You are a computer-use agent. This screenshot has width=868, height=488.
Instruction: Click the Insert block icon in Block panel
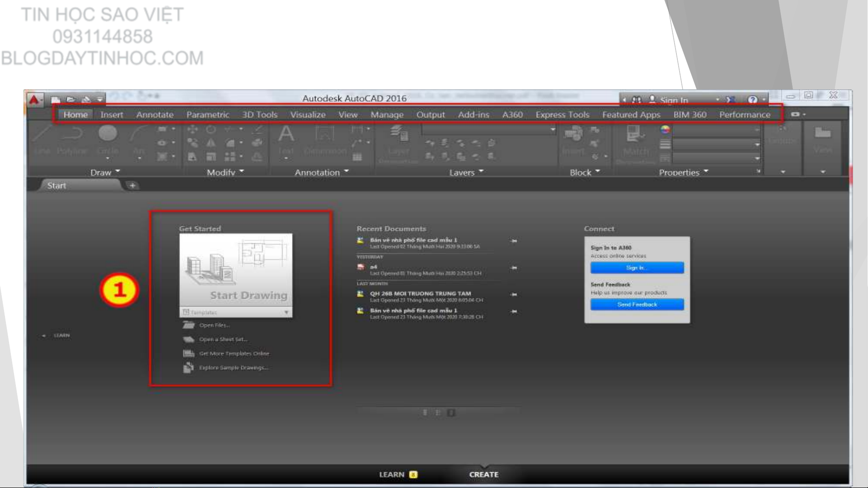[573, 140]
